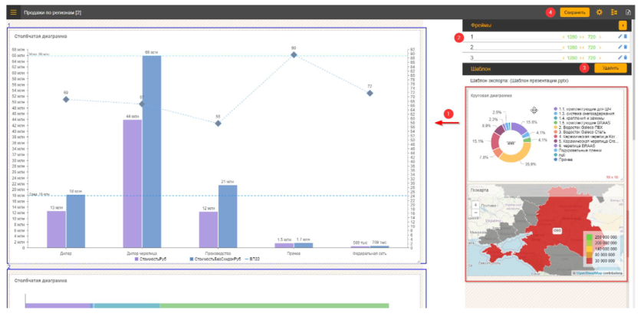The image size is (644, 320).
Task: Edit frame 1 with the pencil icon
Action: point(619,37)
